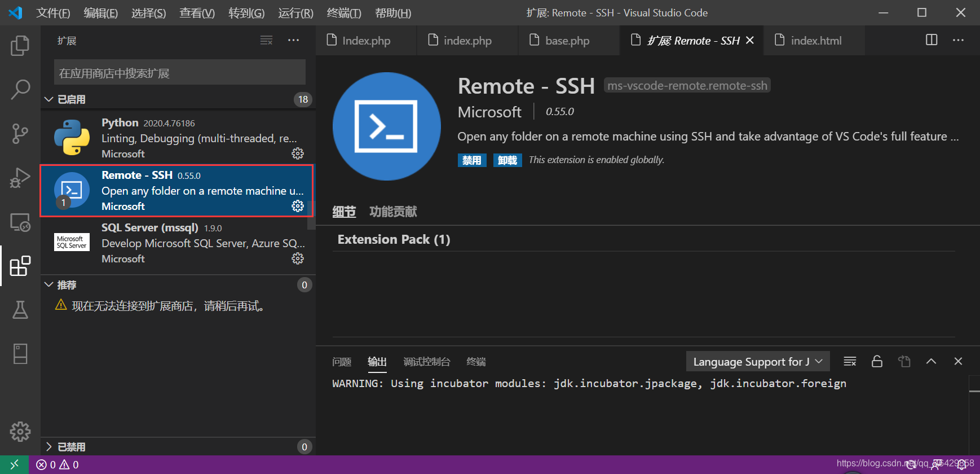Switch to the index.html tab

814,40
